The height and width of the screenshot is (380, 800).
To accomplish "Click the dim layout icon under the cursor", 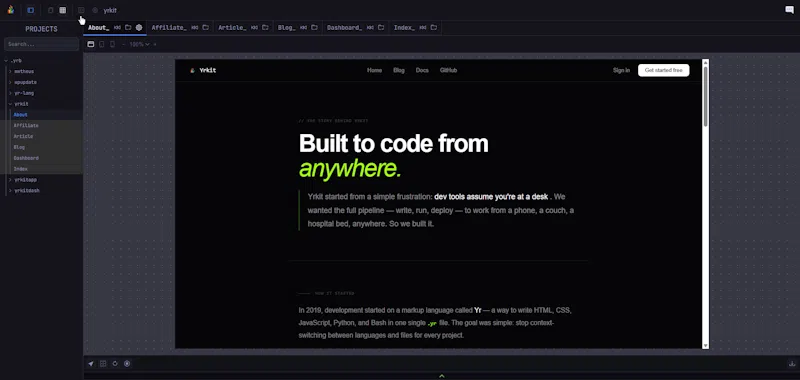I will (81, 10).
